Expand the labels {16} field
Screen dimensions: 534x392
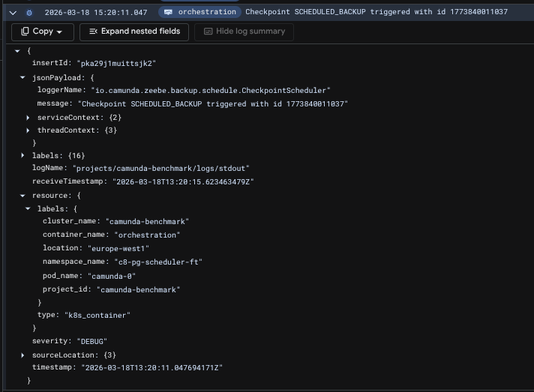22,156
